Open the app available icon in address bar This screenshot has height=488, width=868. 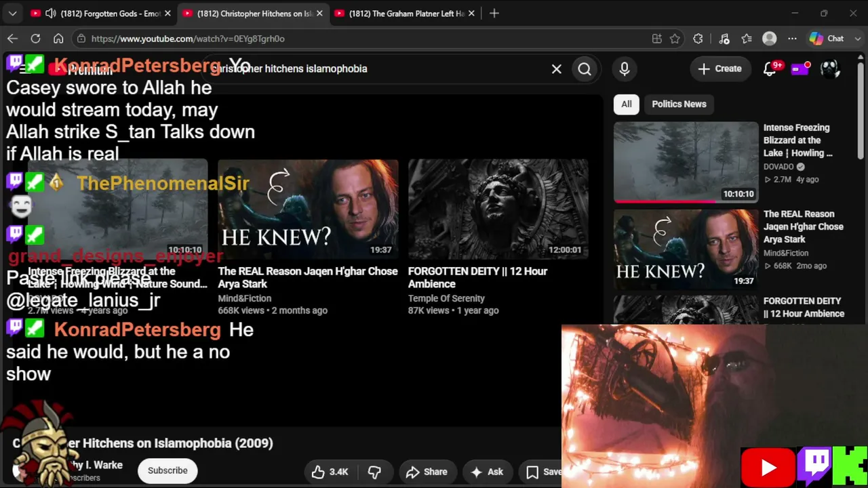(x=656, y=39)
